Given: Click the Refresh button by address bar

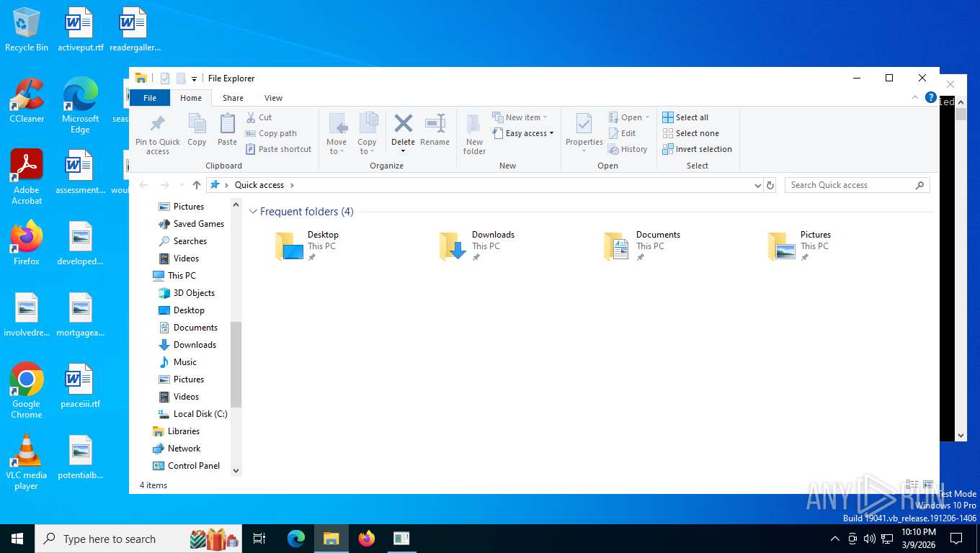Looking at the screenshot, I should point(770,185).
